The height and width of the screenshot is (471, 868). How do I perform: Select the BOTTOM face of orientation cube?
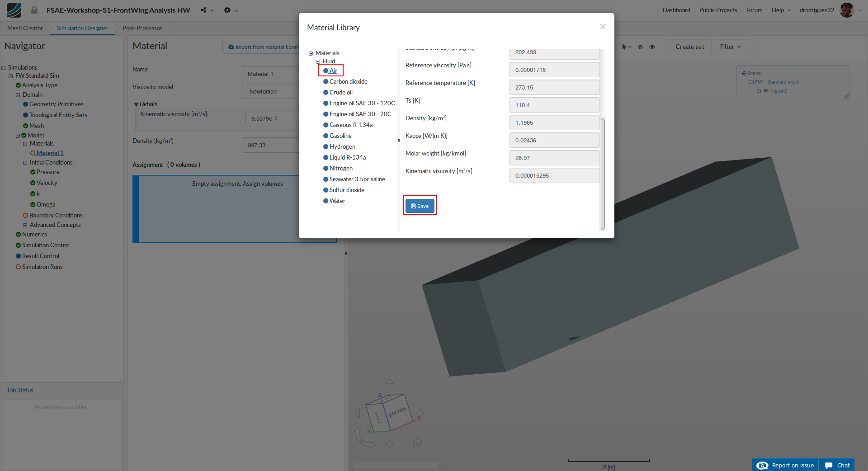point(398,412)
